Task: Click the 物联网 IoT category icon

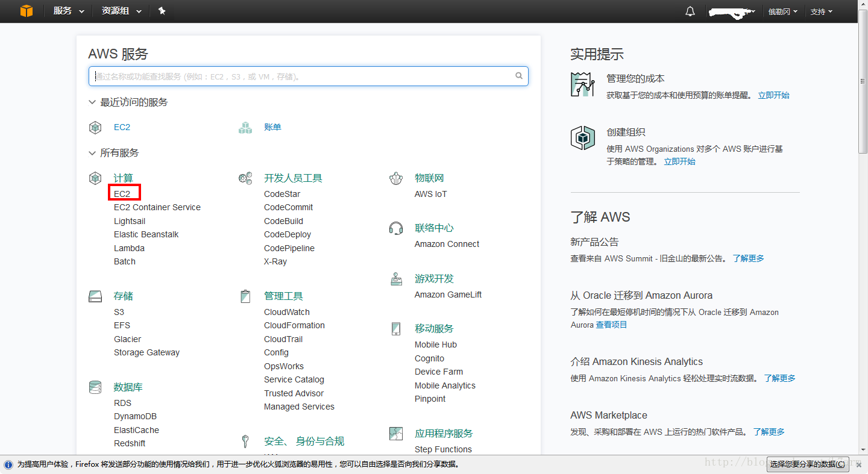Action: (x=396, y=178)
